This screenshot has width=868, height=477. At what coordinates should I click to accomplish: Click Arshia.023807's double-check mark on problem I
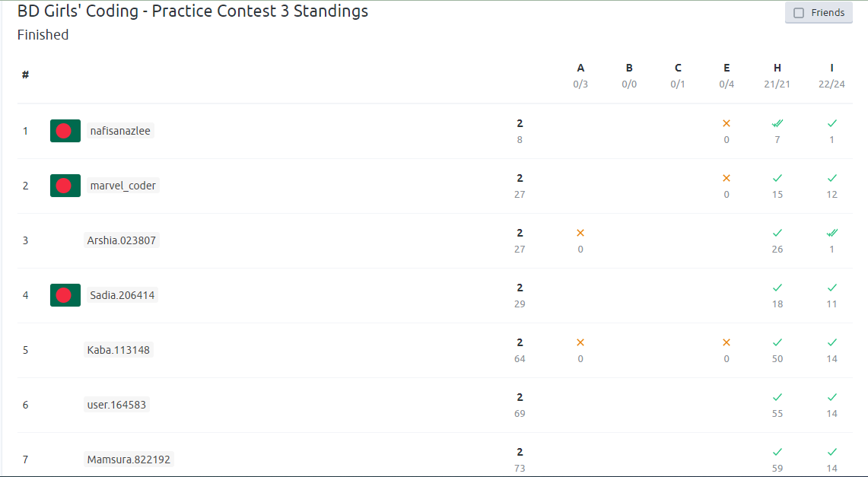tap(832, 233)
